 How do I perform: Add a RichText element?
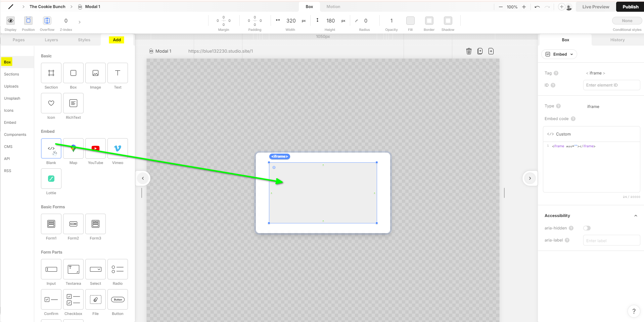click(x=73, y=103)
